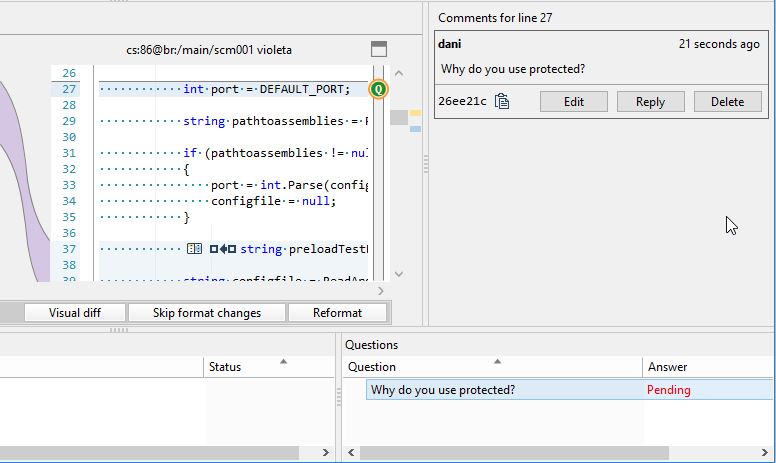
Task: Open Visual diff
Action: click(75, 313)
